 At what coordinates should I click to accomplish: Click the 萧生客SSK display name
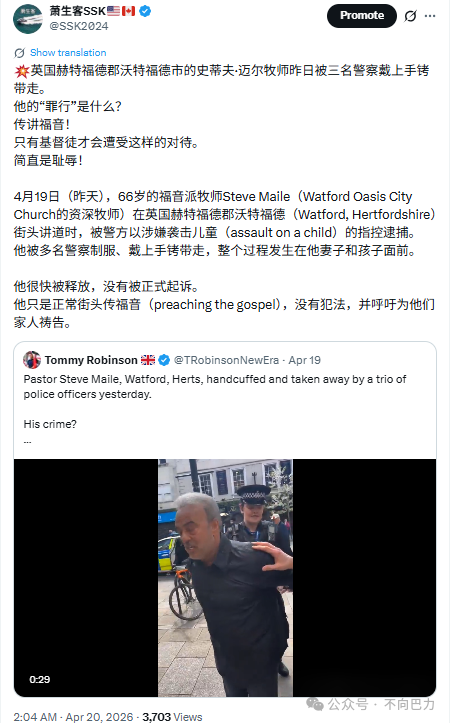point(78,11)
